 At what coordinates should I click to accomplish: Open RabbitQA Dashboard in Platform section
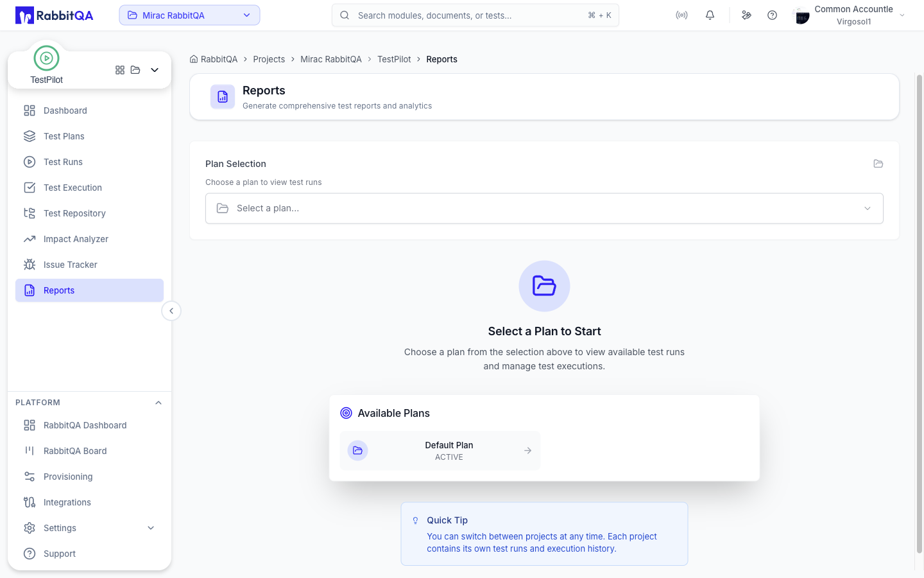(x=89, y=425)
